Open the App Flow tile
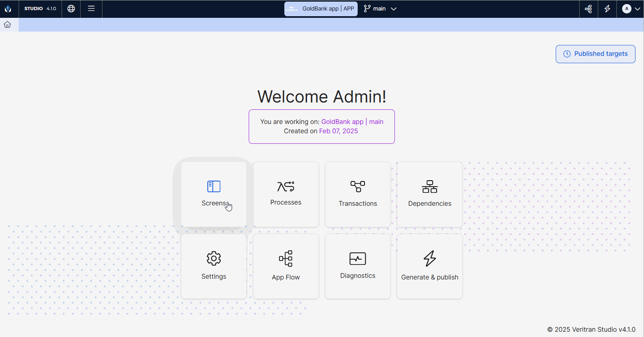The height and width of the screenshot is (337, 644). pyautogui.click(x=286, y=266)
